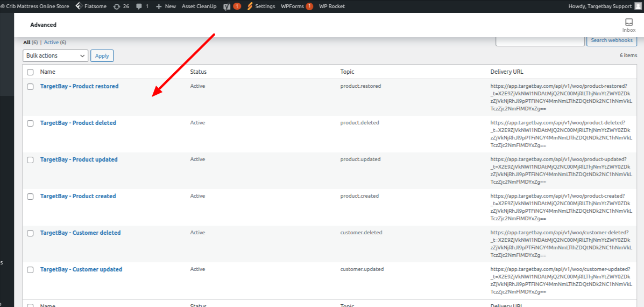Image resolution: width=644 pixels, height=307 pixels.
Task: Open the Yoast SEO icon with badge
Action: [x=227, y=6]
